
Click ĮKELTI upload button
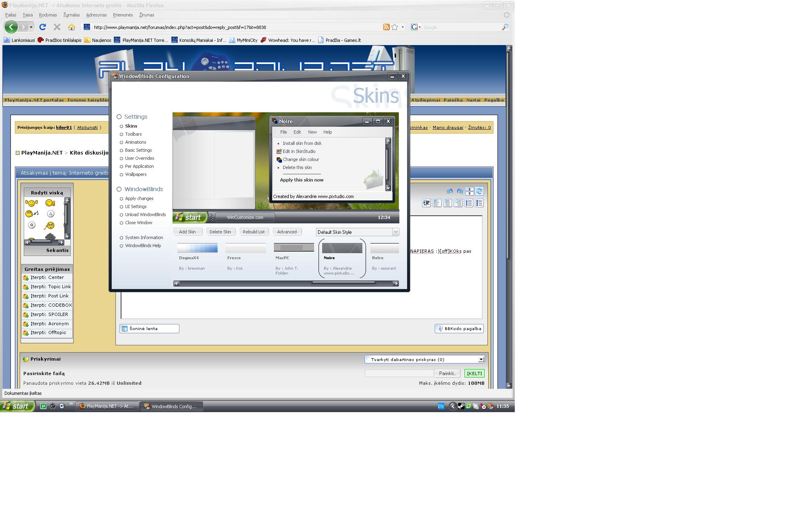pos(474,373)
